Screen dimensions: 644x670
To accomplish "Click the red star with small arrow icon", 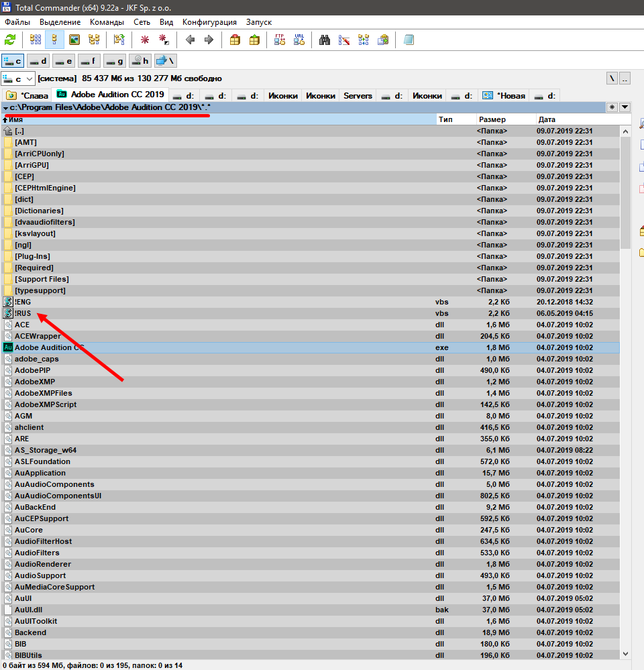I will click(x=164, y=40).
